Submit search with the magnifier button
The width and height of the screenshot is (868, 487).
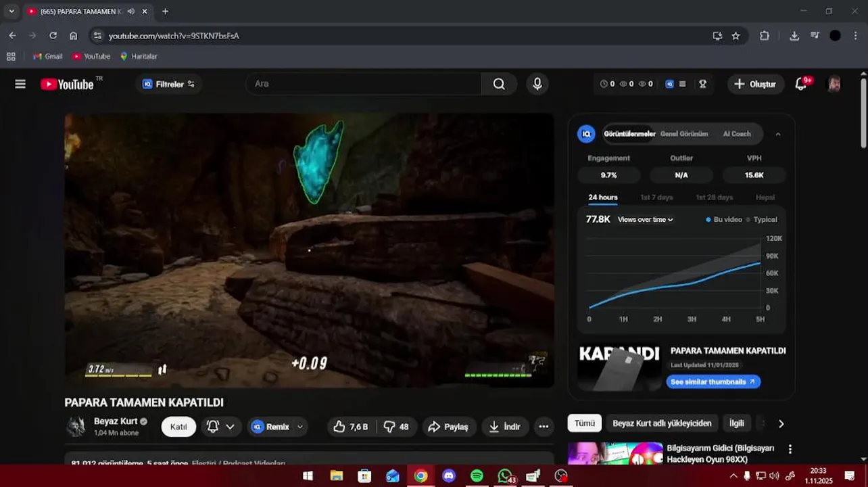pos(499,84)
